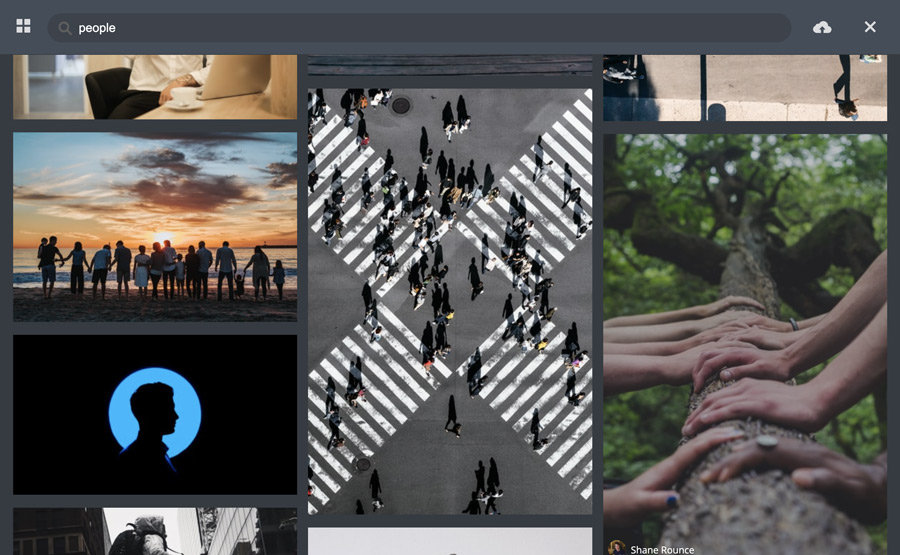The height and width of the screenshot is (555, 900).
Task: Click the magnifier search icon
Action: pyautogui.click(x=65, y=28)
